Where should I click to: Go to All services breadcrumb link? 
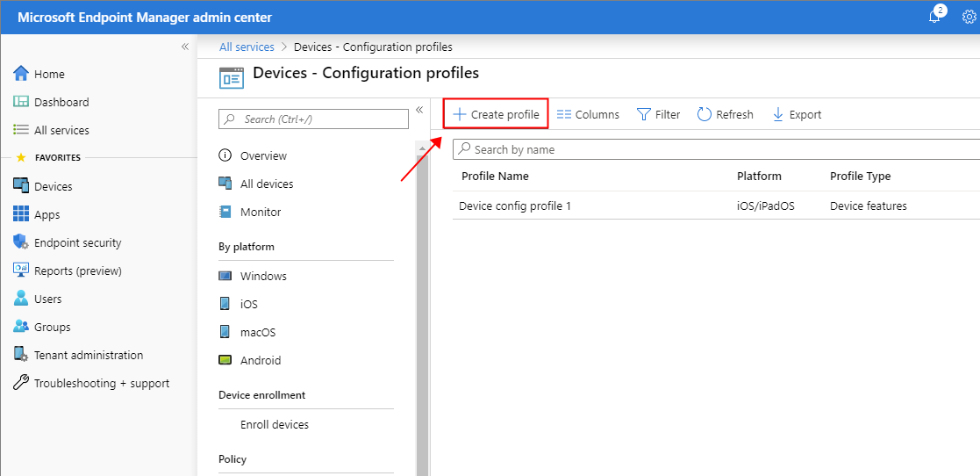[247, 47]
